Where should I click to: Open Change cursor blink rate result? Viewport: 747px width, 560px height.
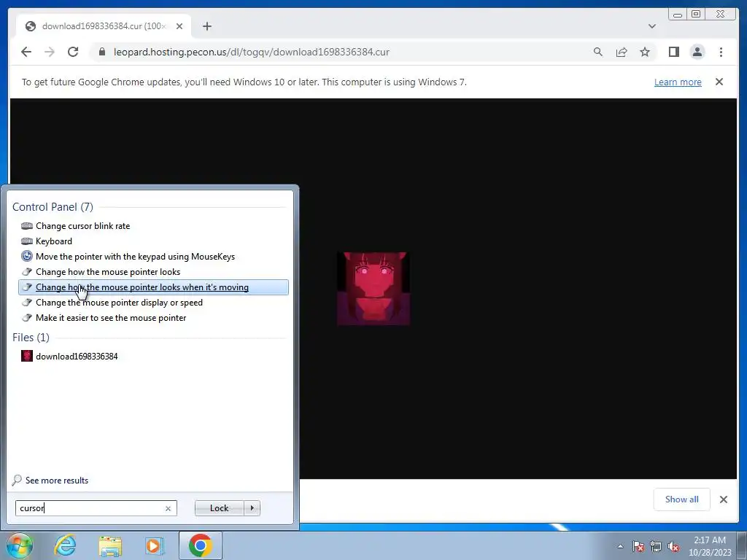(153, 226)
